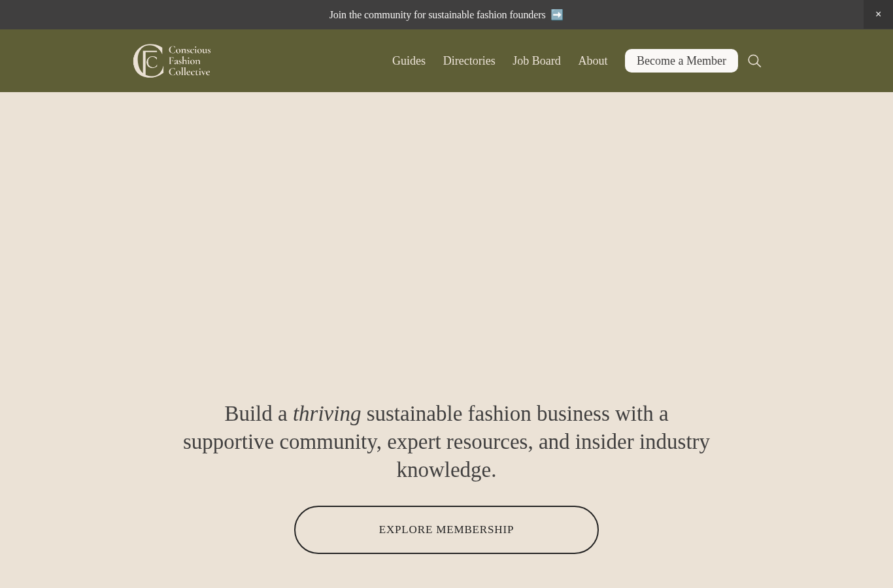Click the headline words insider industry
This screenshot has width=893, height=588.
642,442
